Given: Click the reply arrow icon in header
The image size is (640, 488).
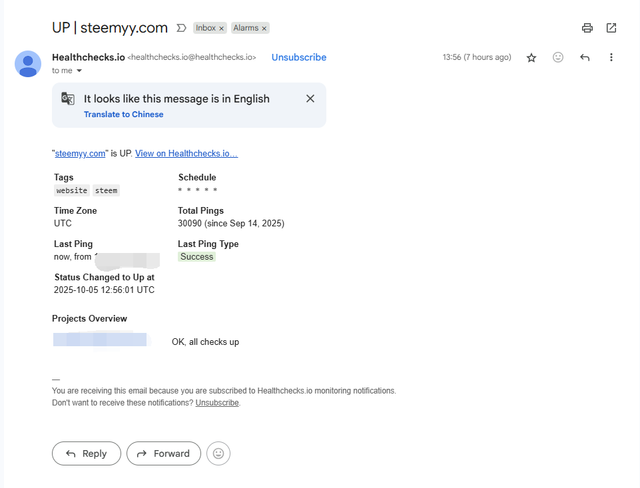Looking at the screenshot, I should click(585, 58).
